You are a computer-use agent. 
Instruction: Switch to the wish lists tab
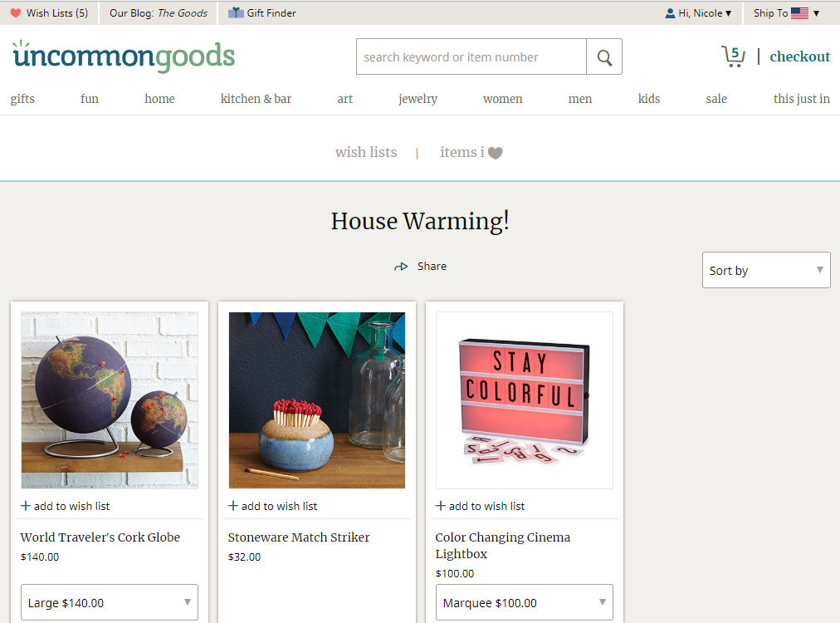pyautogui.click(x=366, y=152)
